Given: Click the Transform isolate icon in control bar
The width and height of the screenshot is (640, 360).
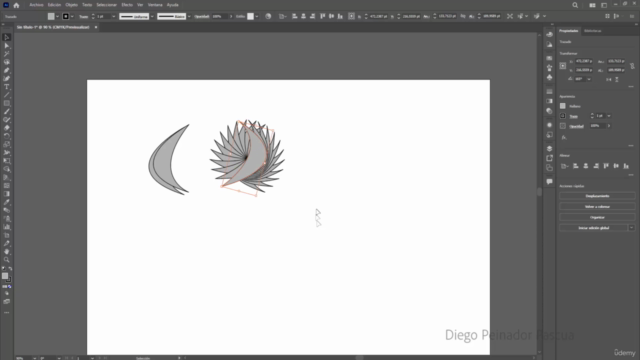Looking at the screenshot, I should [510, 16].
